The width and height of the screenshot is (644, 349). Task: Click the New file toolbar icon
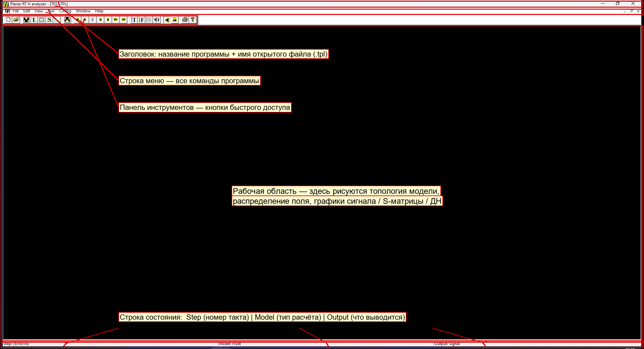(x=9, y=20)
